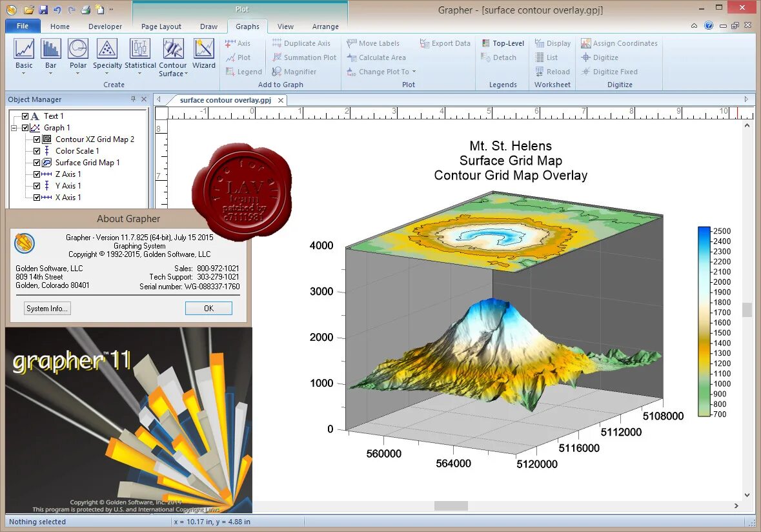
Task: Select Top-Level legend option
Action: click(502, 43)
